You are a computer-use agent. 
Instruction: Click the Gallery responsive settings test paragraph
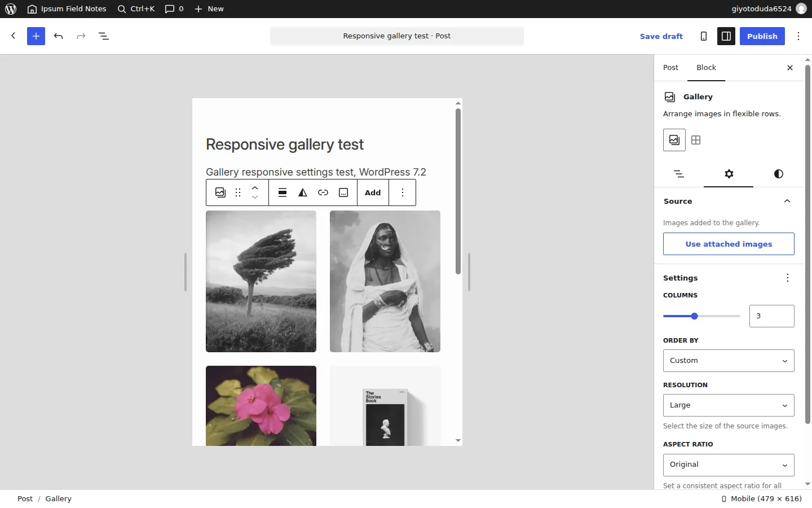coord(316,172)
